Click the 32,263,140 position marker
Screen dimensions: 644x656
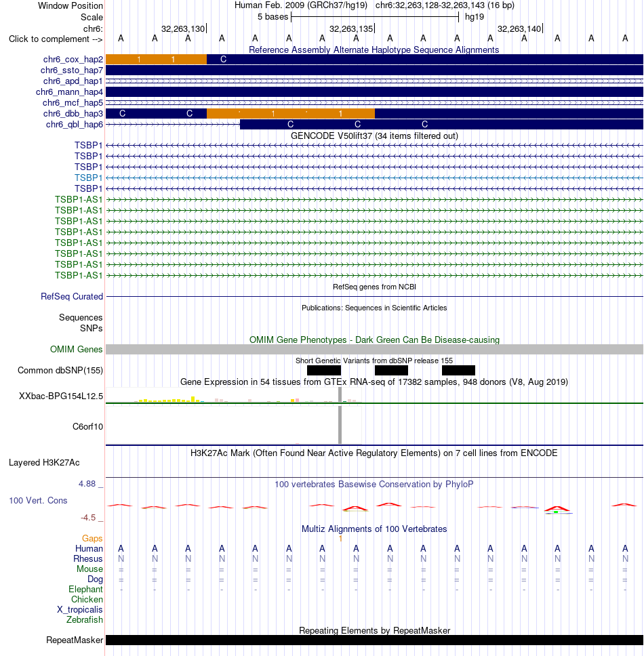(520, 29)
